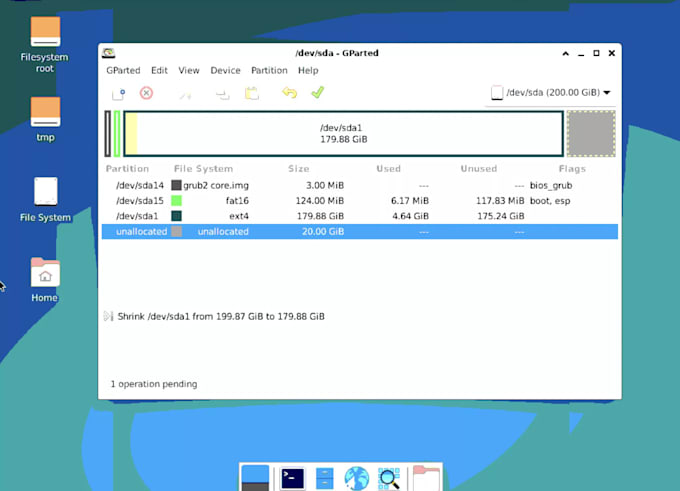Click the New partition toolbar icon
The width and height of the screenshot is (680, 491).
tap(118, 93)
